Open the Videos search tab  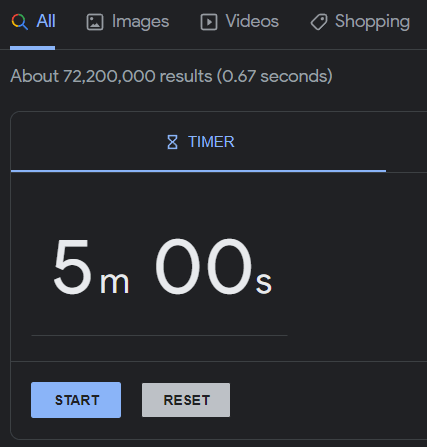click(252, 21)
